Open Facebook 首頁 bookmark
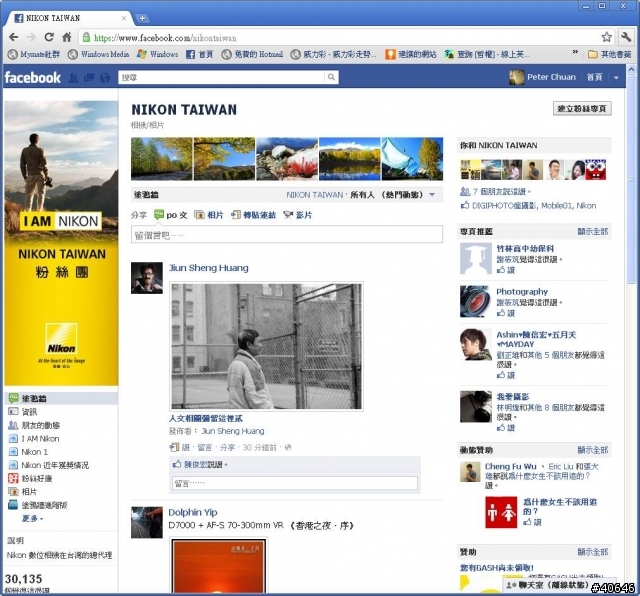This screenshot has width=640, height=596. (200, 54)
